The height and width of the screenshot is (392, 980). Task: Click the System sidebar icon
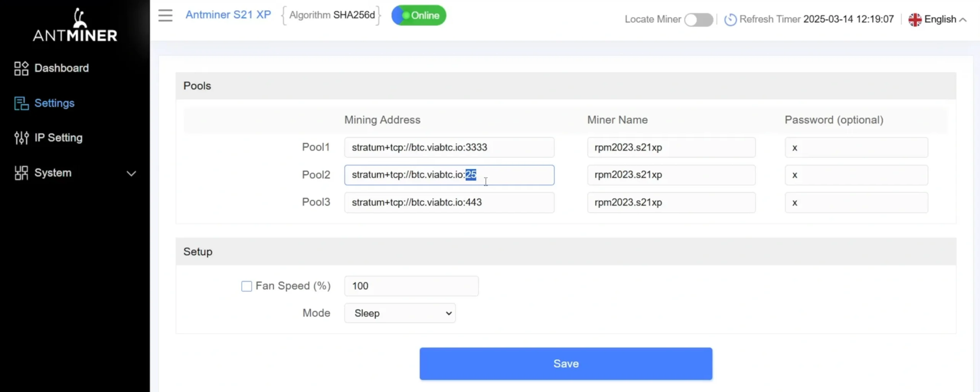coord(21,173)
